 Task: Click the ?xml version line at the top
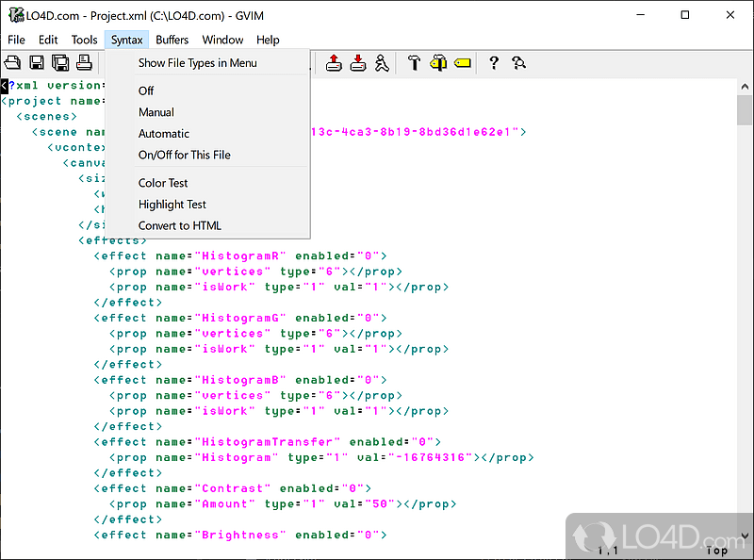tap(53, 85)
